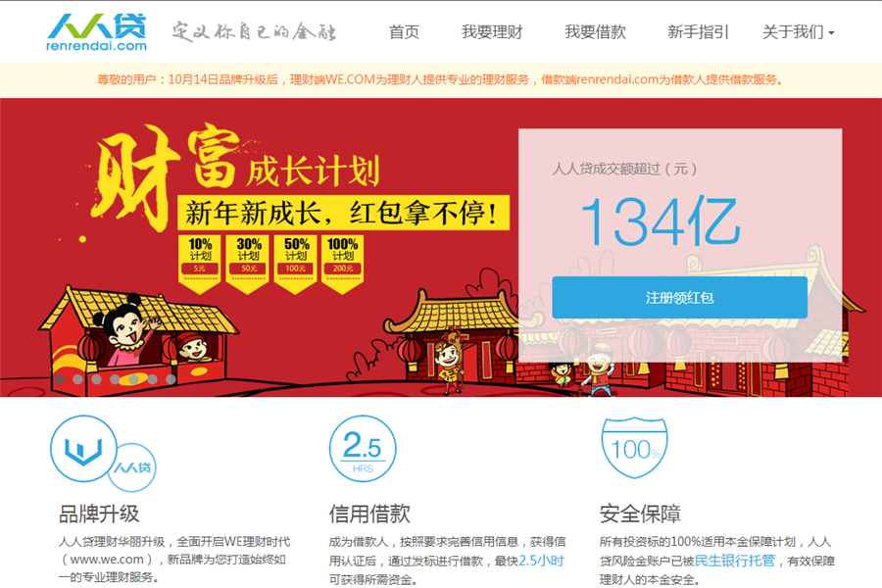Click the 30% plan 50元 badge
Screen dimensions: 882x588
click(x=249, y=257)
